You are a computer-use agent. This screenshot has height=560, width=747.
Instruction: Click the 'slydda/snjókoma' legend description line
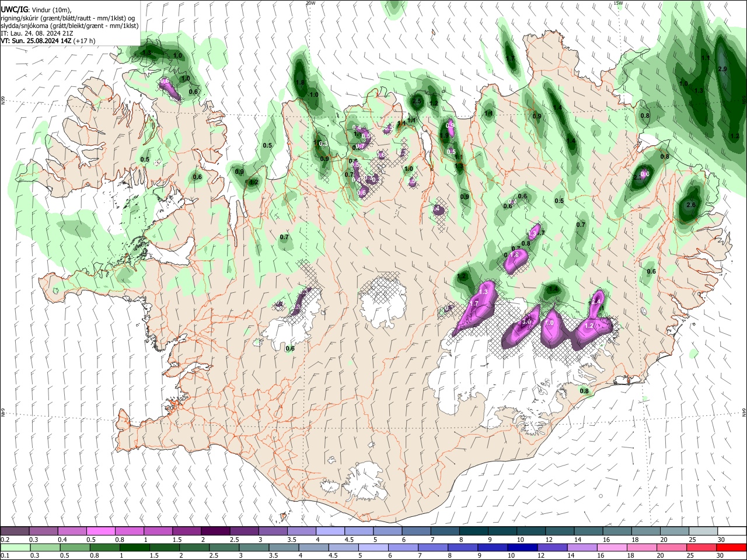[69, 26]
